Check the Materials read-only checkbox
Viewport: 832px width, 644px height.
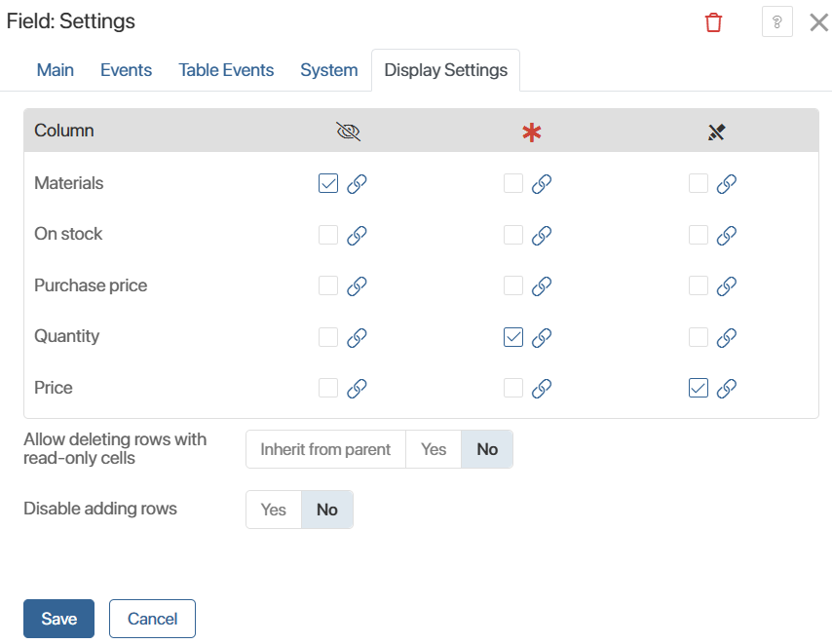point(699,183)
